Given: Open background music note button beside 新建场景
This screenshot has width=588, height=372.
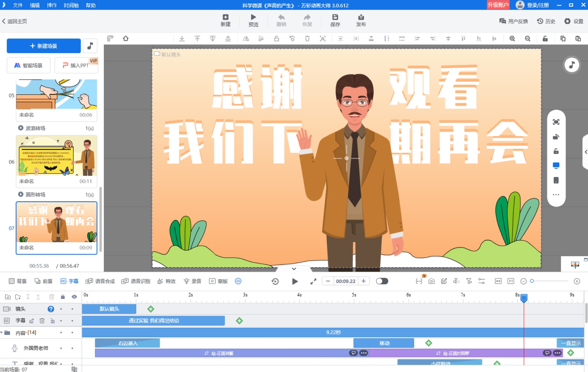Looking at the screenshot, I should point(90,46).
